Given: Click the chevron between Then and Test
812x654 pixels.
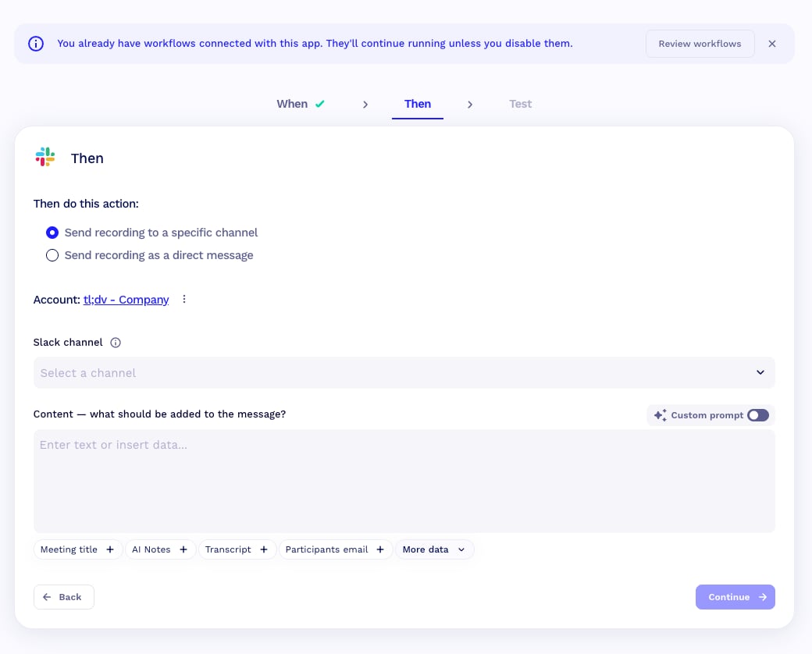Looking at the screenshot, I should pyautogui.click(x=470, y=105).
